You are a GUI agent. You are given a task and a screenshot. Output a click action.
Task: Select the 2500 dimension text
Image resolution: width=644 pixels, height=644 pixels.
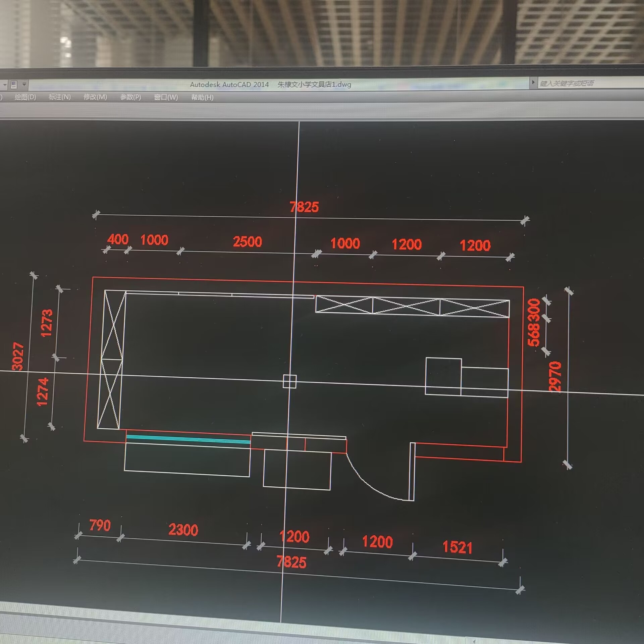coord(247,242)
